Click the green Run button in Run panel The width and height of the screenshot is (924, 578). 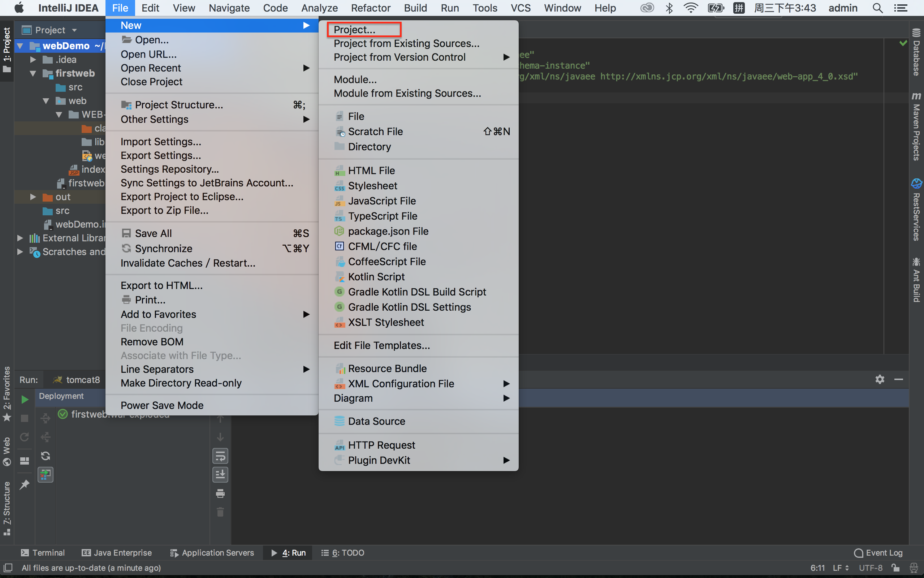pyautogui.click(x=25, y=400)
